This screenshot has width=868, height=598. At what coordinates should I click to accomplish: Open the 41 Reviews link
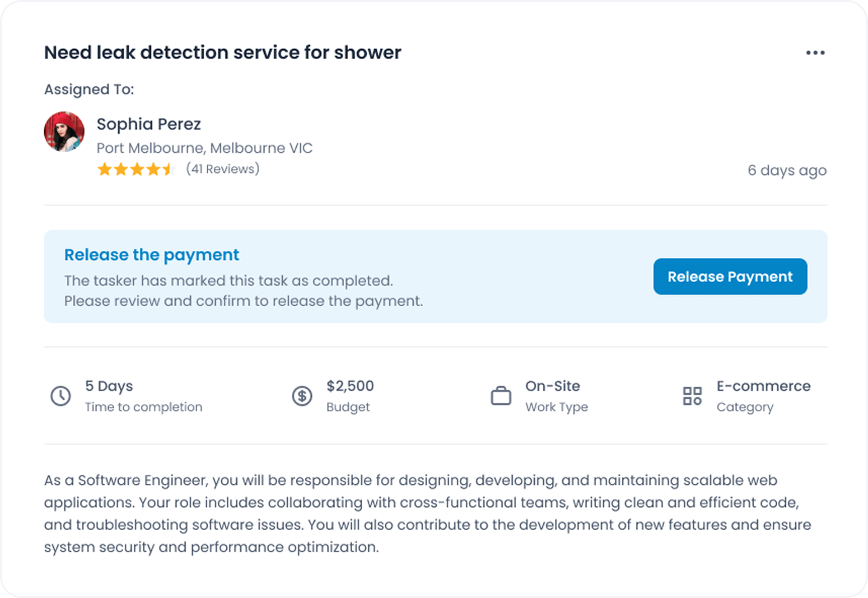click(x=223, y=169)
